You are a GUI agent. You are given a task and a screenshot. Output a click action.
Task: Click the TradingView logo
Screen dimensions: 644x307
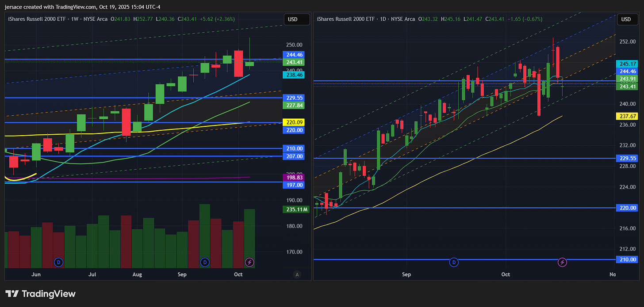[x=40, y=294]
